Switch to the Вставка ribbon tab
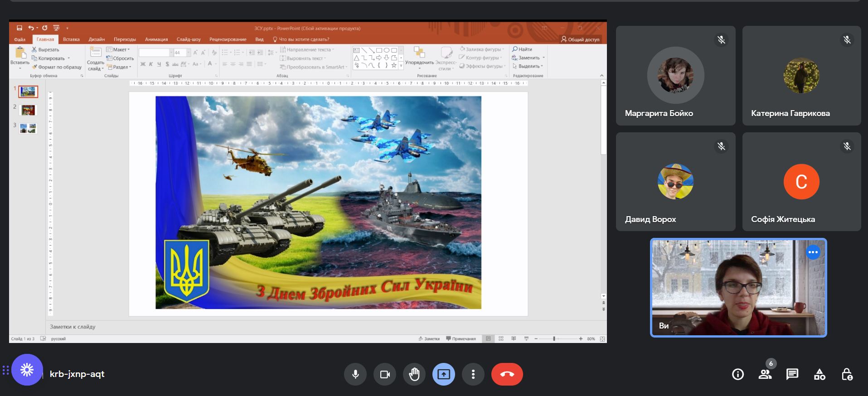 point(71,39)
